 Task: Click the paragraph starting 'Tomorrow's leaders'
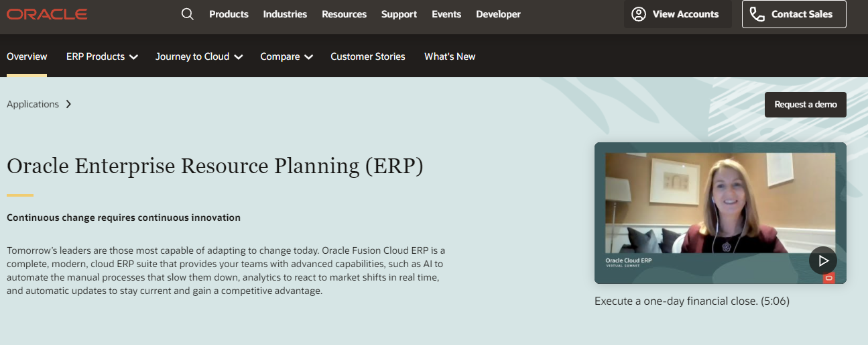(x=227, y=270)
